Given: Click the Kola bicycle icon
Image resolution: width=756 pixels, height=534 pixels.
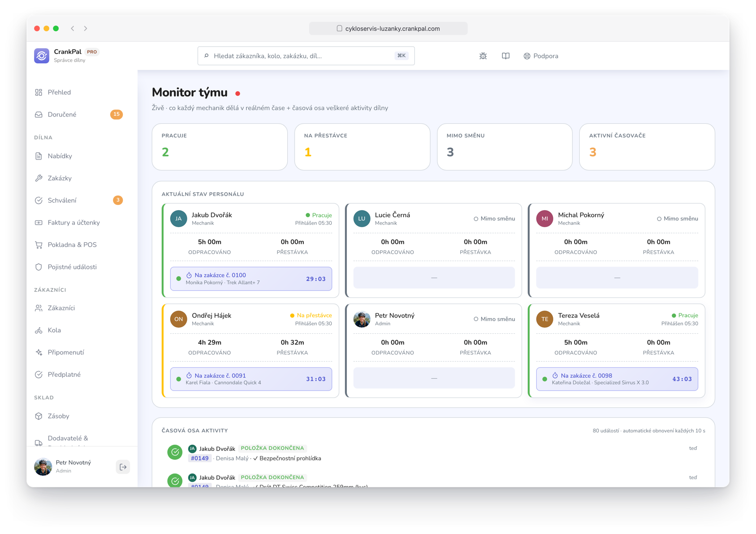Looking at the screenshot, I should pyautogui.click(x=39, y=331).
